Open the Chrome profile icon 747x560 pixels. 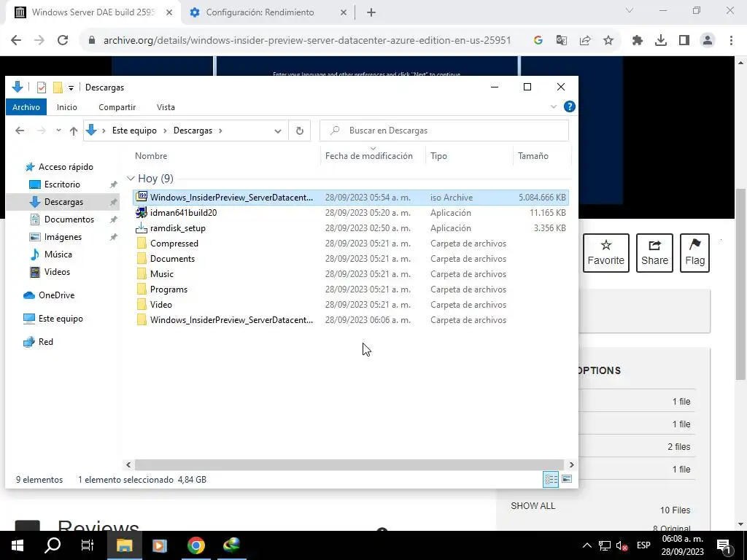(708, 41)
